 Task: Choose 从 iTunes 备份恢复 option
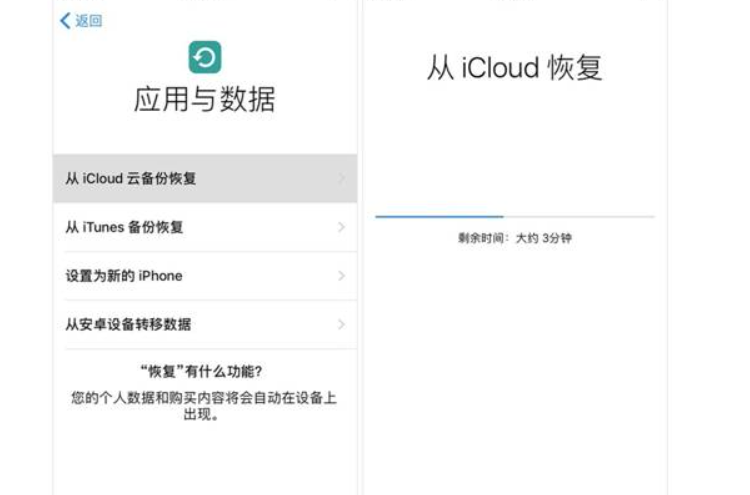[124, 227]
